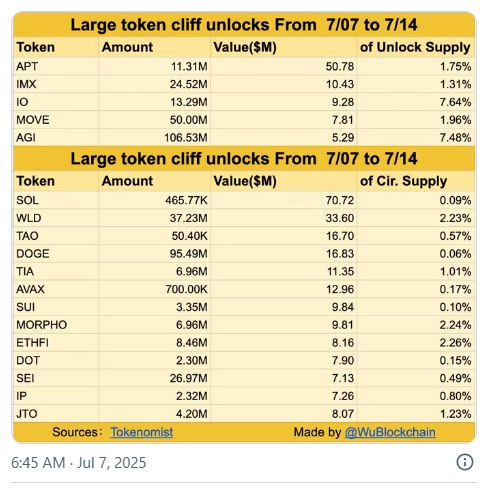Click the APT token cell
The image size is (492, 493).
[x=56, y=66]
